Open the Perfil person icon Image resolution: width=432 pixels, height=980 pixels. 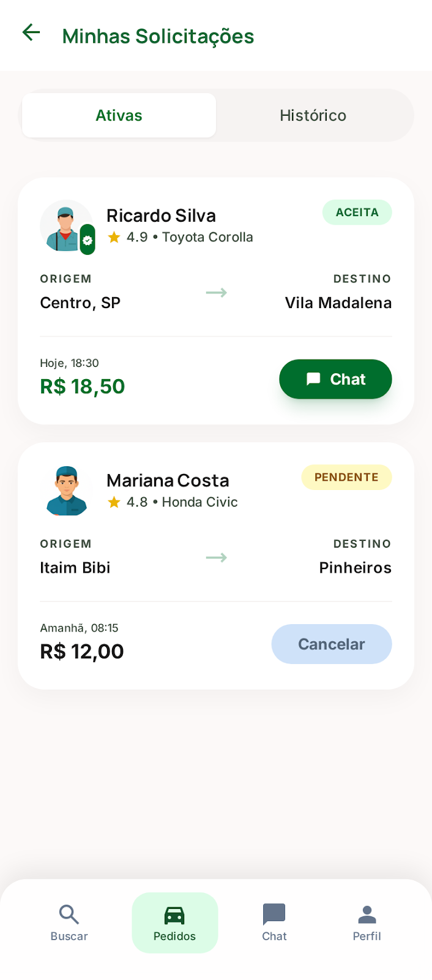[x=367, y=914]
